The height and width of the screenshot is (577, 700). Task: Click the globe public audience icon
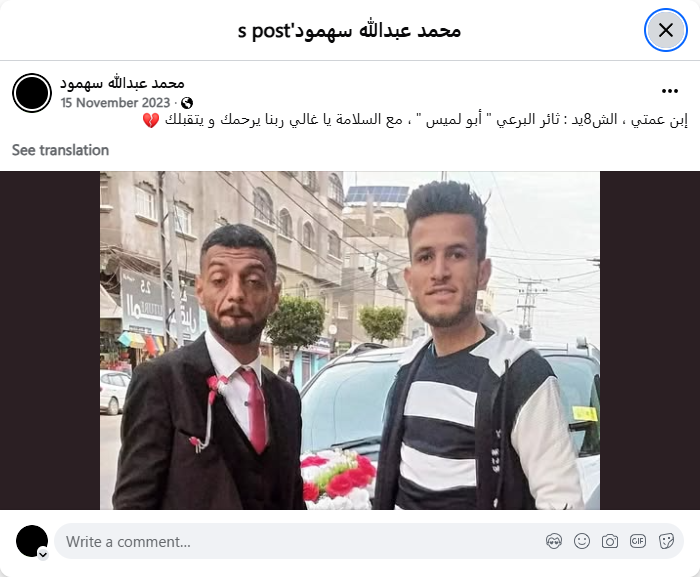pos(187,103)
